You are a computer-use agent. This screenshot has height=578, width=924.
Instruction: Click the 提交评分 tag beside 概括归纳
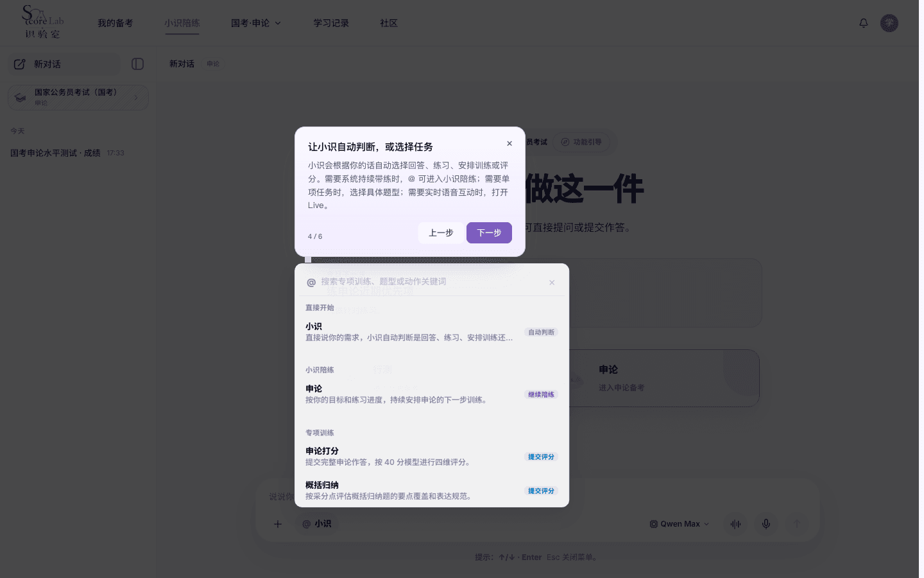pos(541,491)
